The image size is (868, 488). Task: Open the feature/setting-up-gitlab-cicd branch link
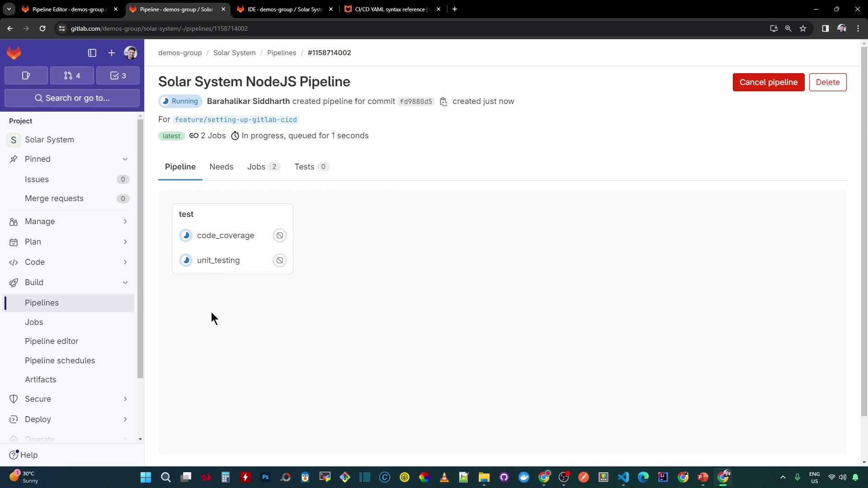pyautogui.click(x=236, y=120)
